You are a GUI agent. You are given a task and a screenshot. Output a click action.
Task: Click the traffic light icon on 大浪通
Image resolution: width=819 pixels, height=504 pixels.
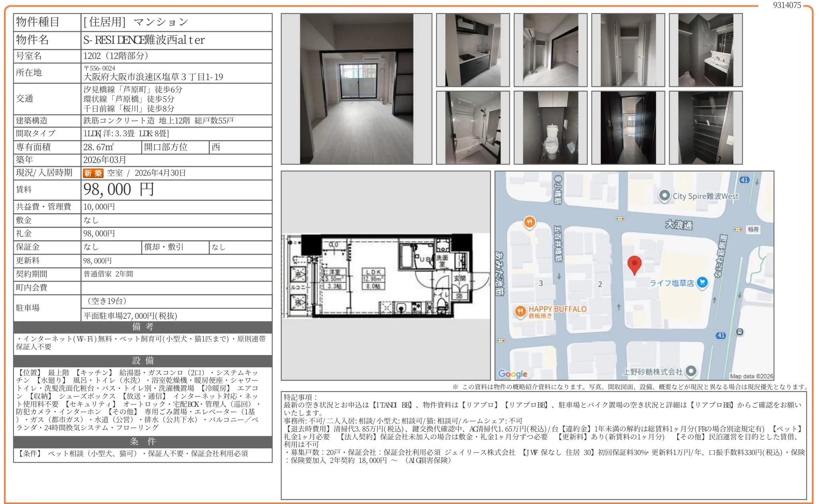(x=621, y=218)
